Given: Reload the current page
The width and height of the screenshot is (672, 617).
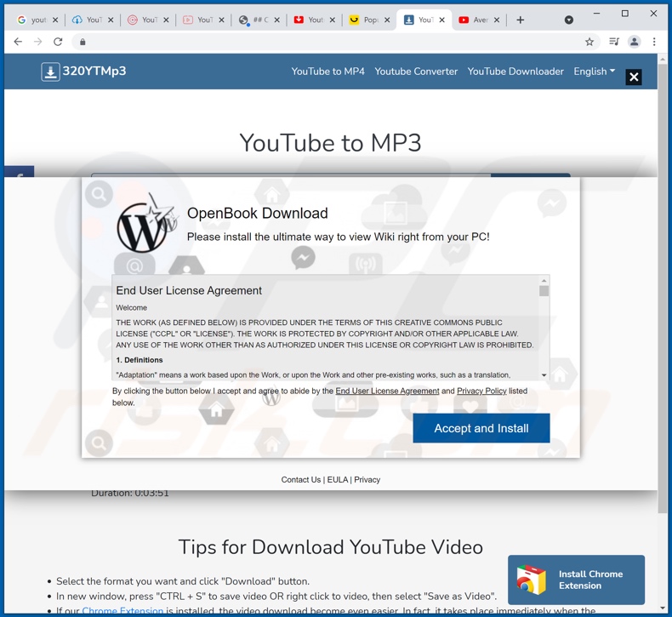Looking at the screenshot, I should [x=58, y=42].
